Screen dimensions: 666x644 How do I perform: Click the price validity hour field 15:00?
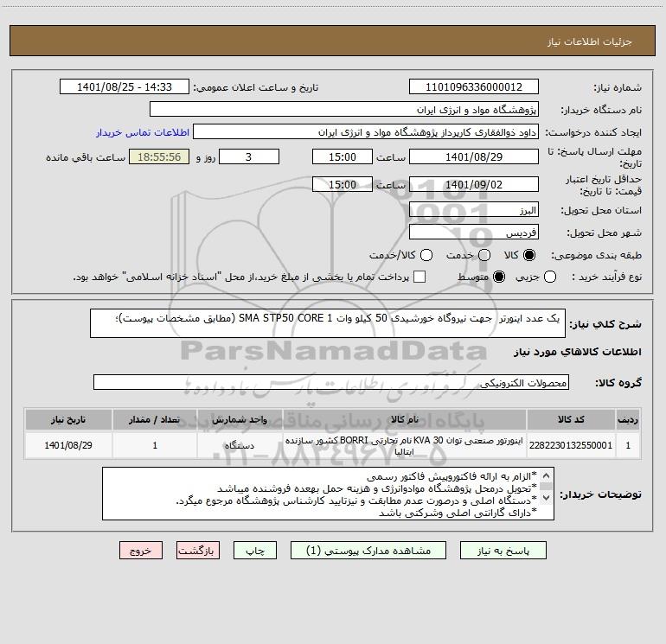[x=343, y=184]
